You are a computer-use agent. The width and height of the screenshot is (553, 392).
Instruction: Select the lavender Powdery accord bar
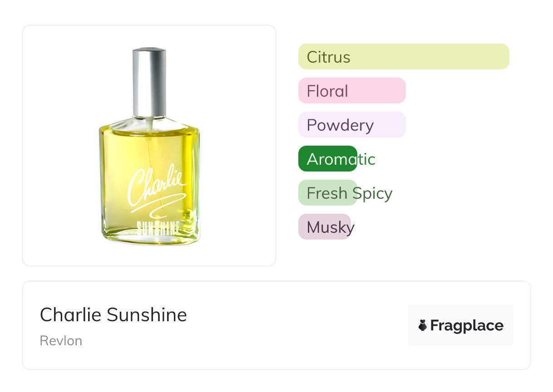pos(351,125)
